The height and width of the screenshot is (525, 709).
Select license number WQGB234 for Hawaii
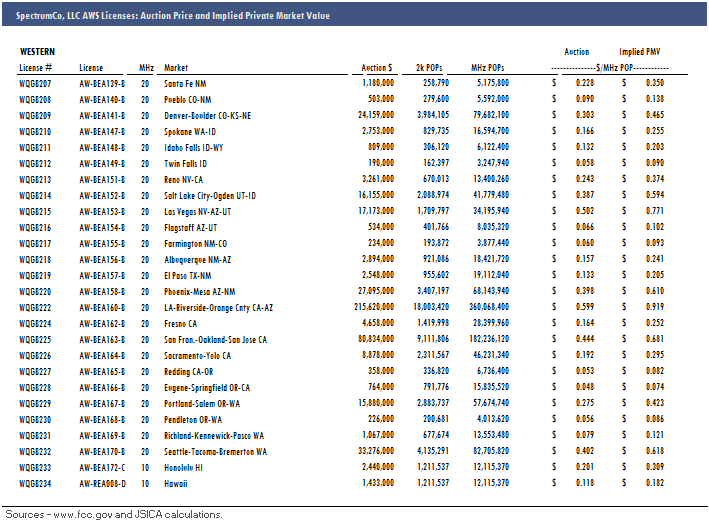[36, 483]
